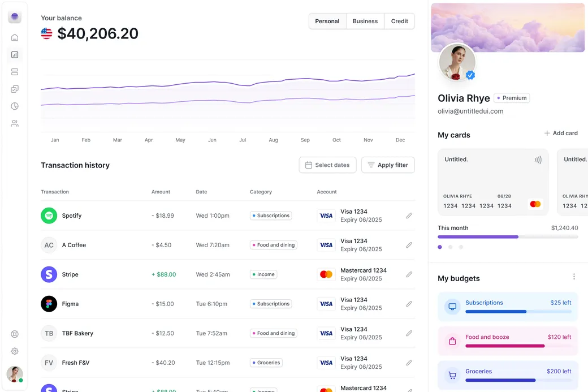Click the verified badge on profile photo
The image size is (588, 392).
[470, 75]
